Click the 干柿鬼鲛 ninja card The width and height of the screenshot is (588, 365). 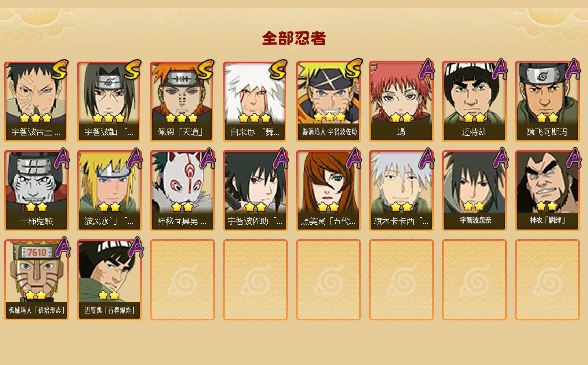click(36, 191)
